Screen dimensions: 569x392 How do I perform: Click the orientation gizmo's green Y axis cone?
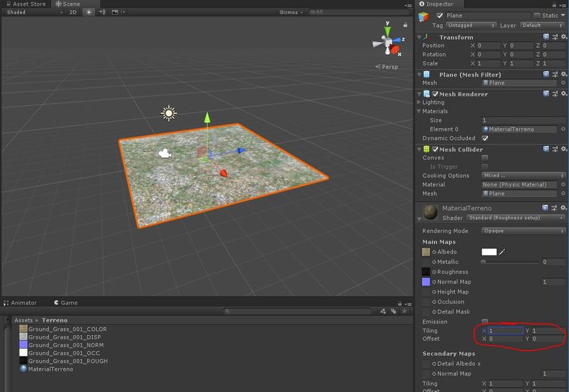(x=388, y=32)
